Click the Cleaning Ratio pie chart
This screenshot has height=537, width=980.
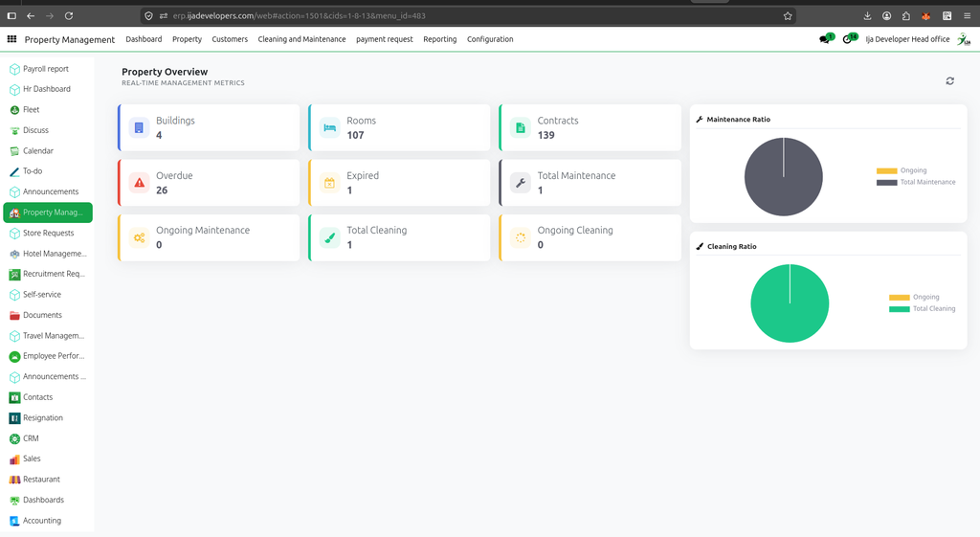click(x=790, y=303)
